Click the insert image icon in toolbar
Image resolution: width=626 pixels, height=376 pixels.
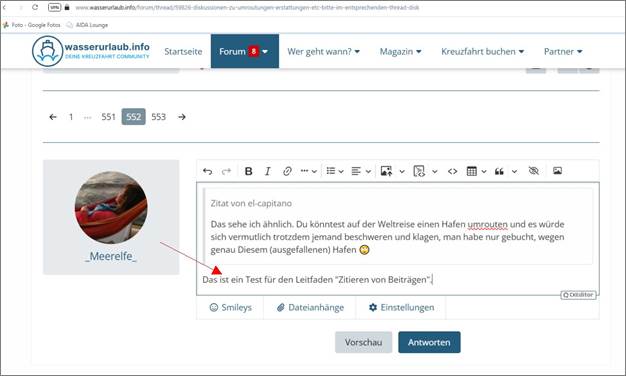pos(557,171)
